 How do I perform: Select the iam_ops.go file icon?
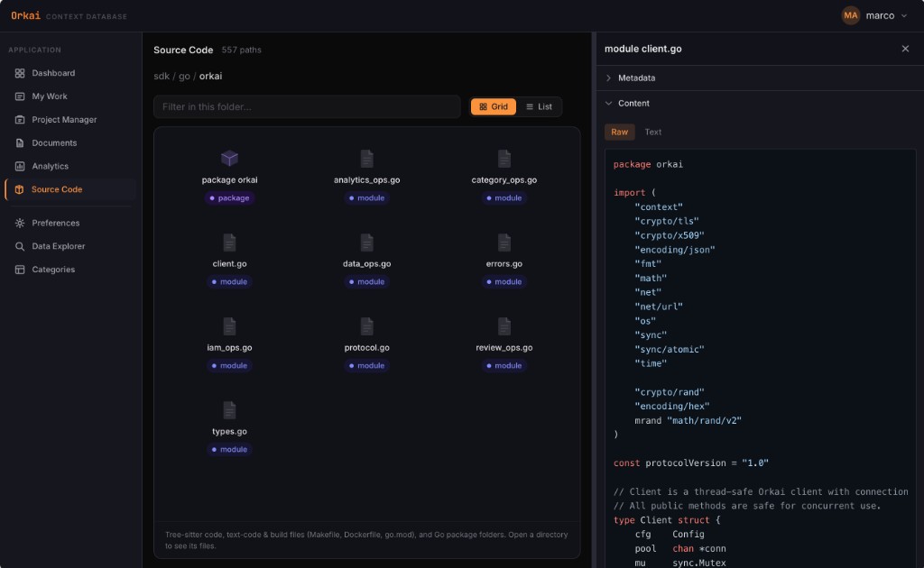click(229, 326)
